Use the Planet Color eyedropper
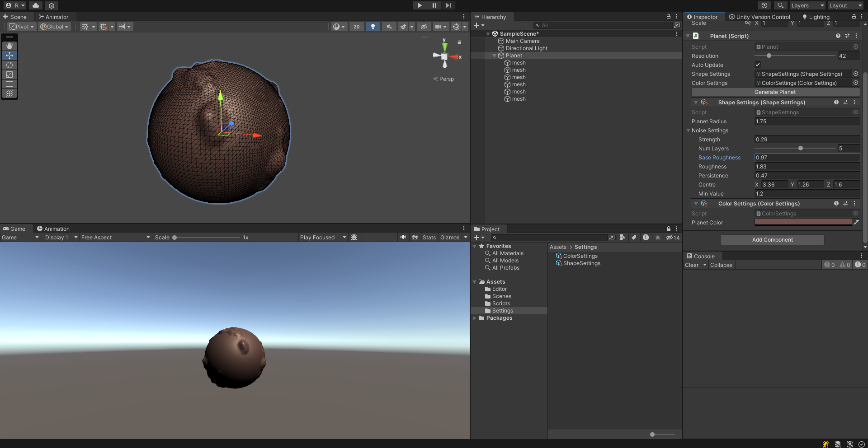This screenshot has height=448, width=868. point(856,222)
